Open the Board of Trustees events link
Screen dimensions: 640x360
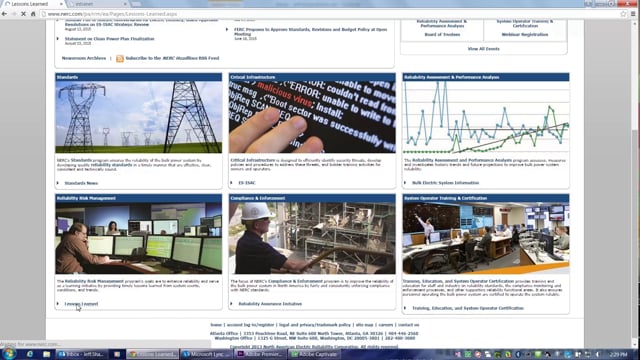tap(442, 34)
